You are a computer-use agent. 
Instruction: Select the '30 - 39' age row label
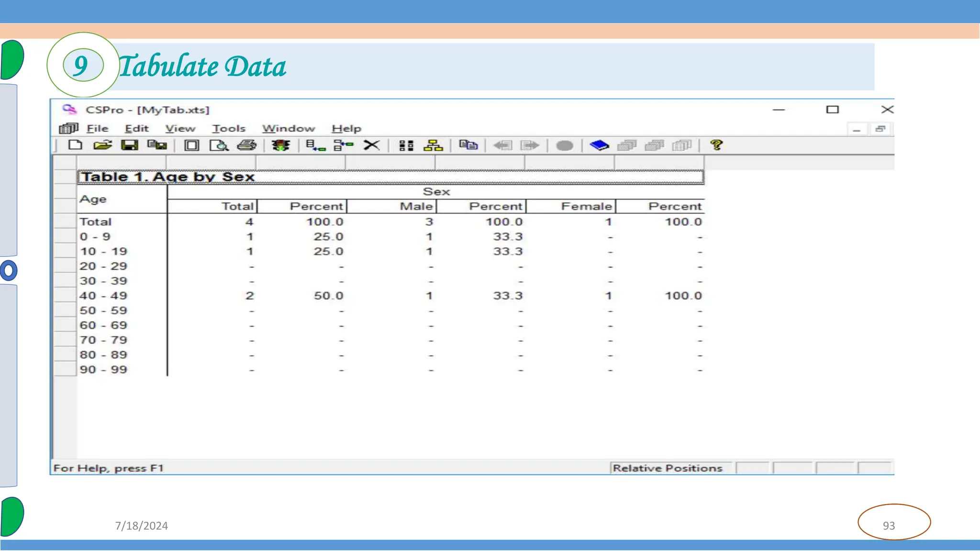click(103, 281)
